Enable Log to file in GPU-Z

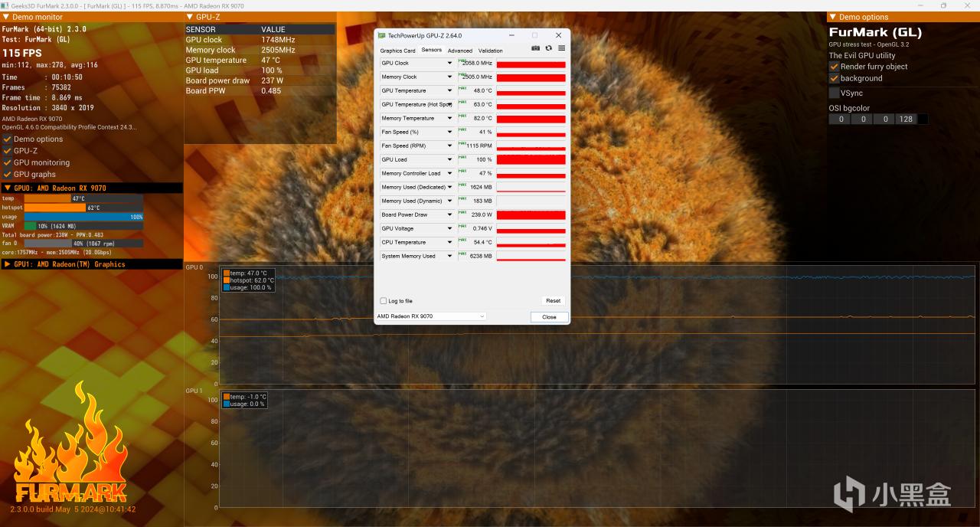[384, 301]
